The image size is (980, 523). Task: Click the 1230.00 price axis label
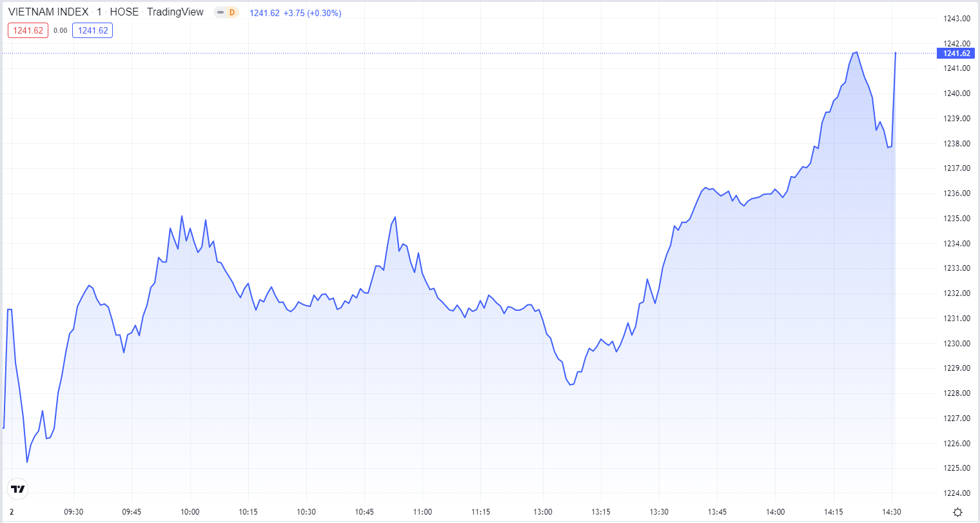[x=957, y=343]
